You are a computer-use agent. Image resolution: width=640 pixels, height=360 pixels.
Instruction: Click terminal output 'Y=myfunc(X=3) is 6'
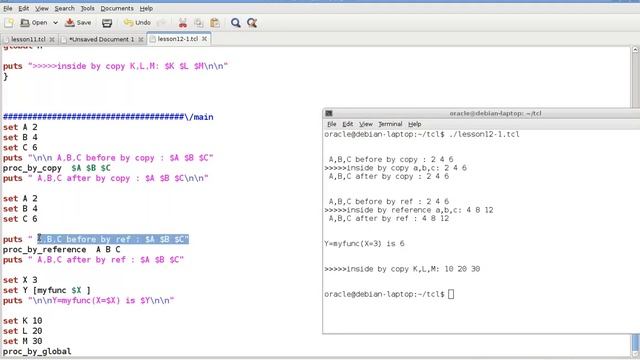[364, 244]
